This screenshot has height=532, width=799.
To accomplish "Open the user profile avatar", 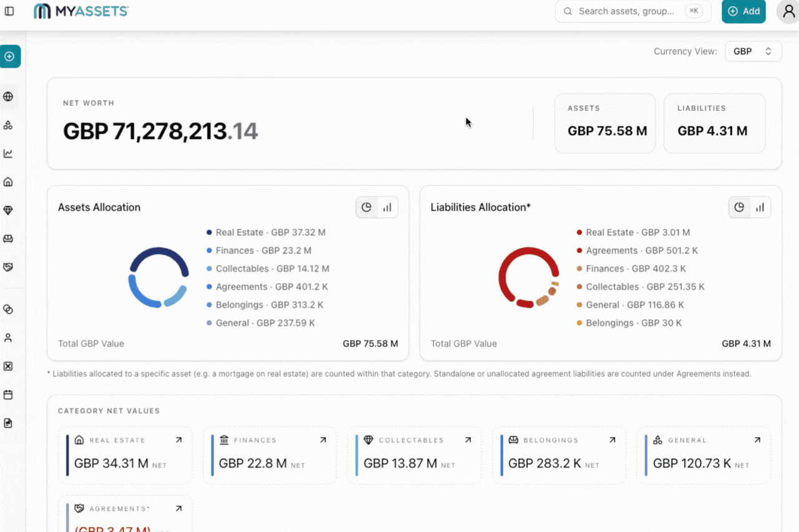I will coord(788,11).
